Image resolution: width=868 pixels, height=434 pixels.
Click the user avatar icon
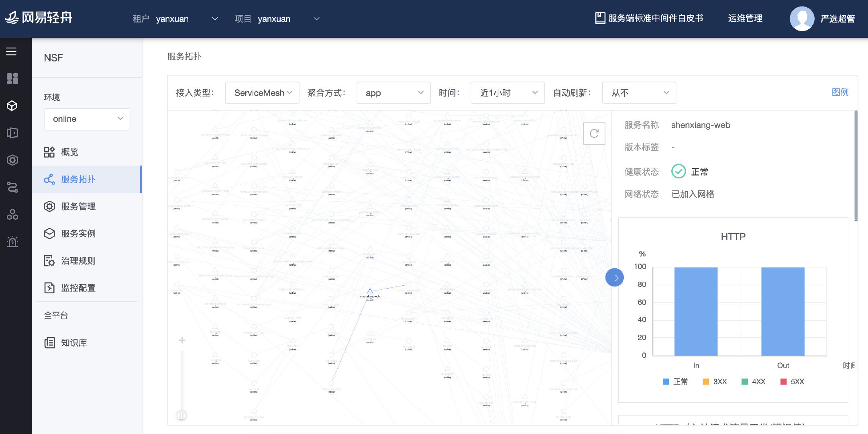[x=801, y=18]
